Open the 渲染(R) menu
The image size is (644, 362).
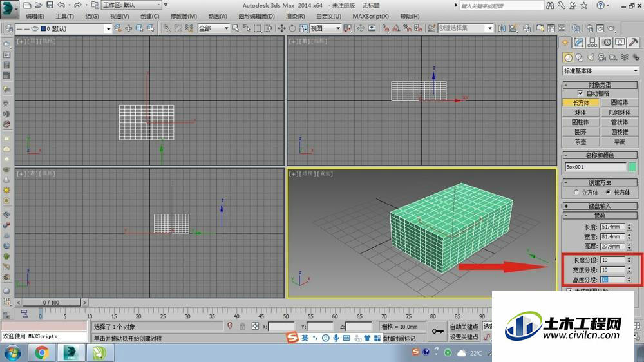tap(296, 17)
